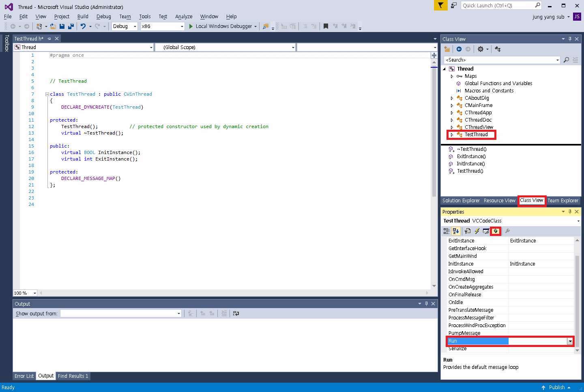The height and width of the screenshot is (392, 584).
Task: Select CMainFrame in Class View tree
Action: point(479,105)
